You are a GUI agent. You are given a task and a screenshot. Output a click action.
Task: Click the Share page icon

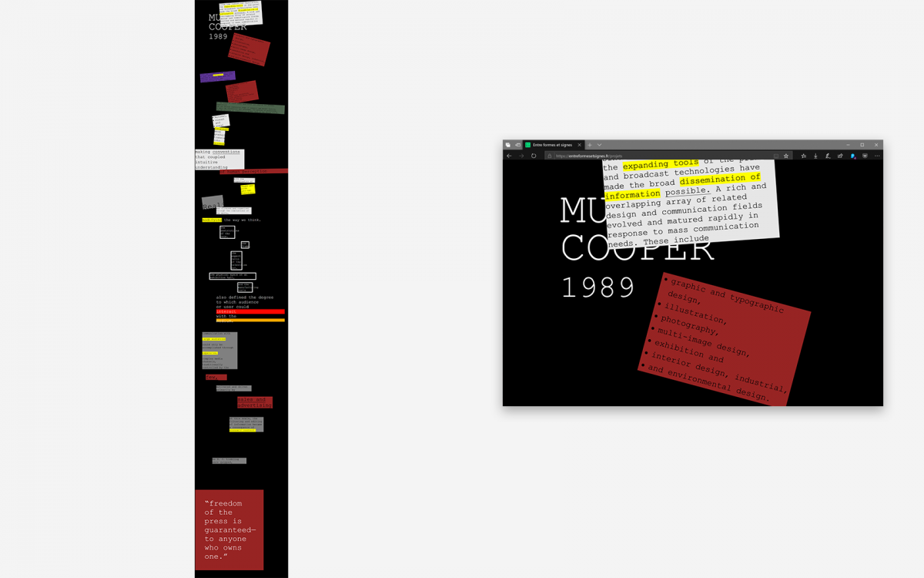tap(840, 156)
